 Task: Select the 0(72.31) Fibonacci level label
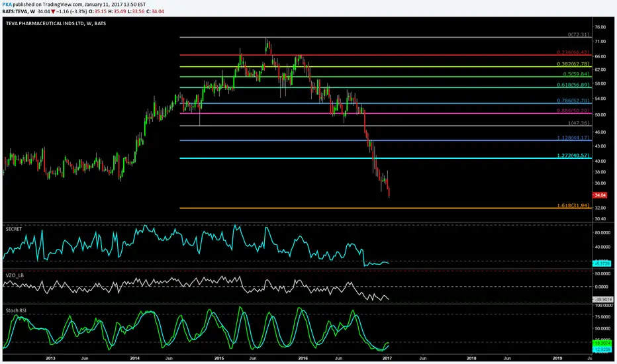pos(579,34)
